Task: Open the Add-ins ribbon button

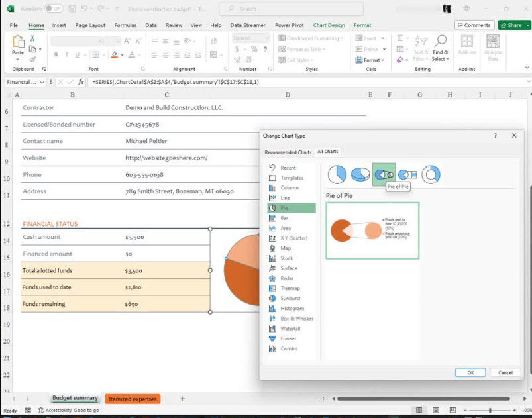Action: point(467,45)
